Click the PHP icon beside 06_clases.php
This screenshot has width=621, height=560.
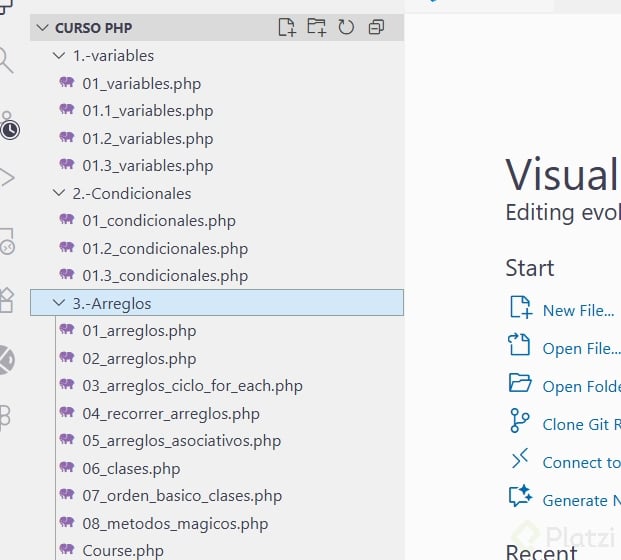pos(67,467)
